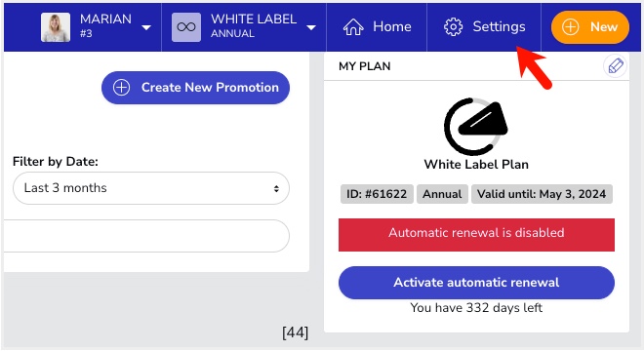Click the White Label Plan gauge logo
Image resolution: width=644 pixels, height=351 pixels.
point(476,126)
